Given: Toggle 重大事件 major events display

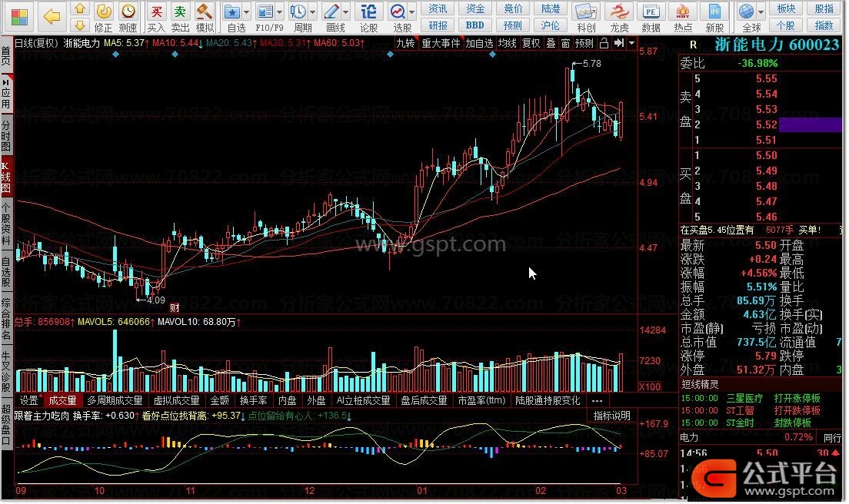Looking at the screenshot, I should (x=441, y=43).
